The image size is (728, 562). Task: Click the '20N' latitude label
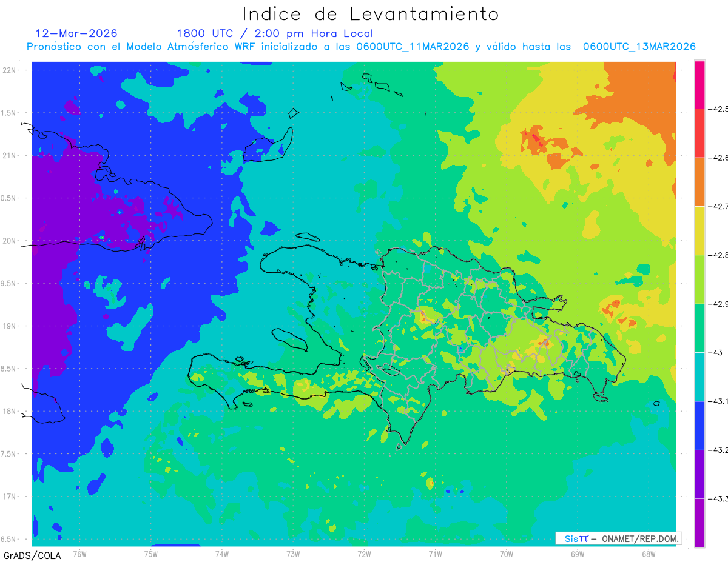(9, 241)
